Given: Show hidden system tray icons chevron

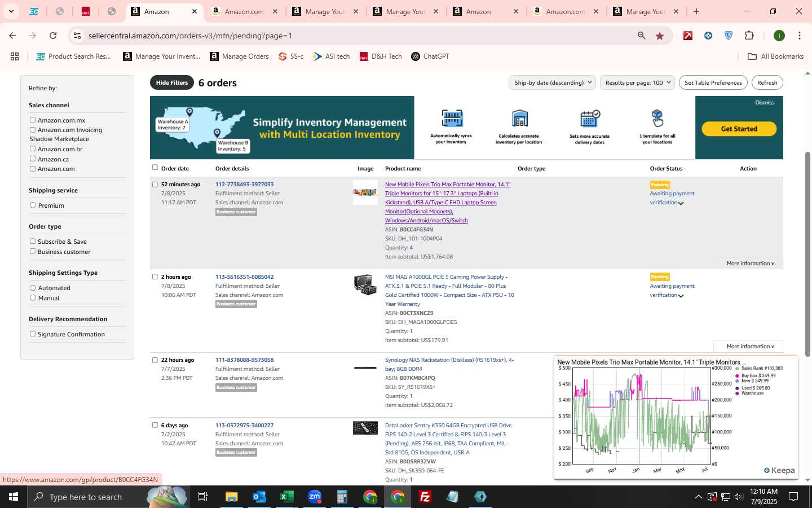Looking at the screenshot, I should 698,497.
